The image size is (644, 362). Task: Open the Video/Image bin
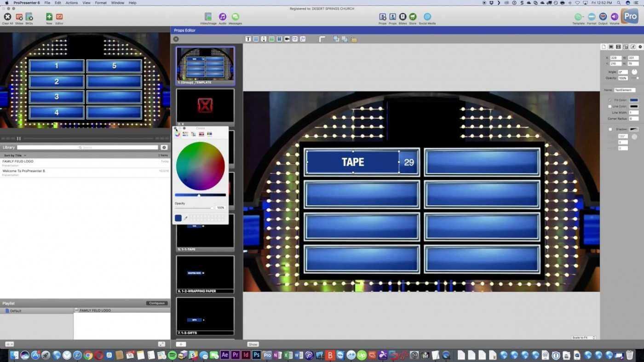208,17
